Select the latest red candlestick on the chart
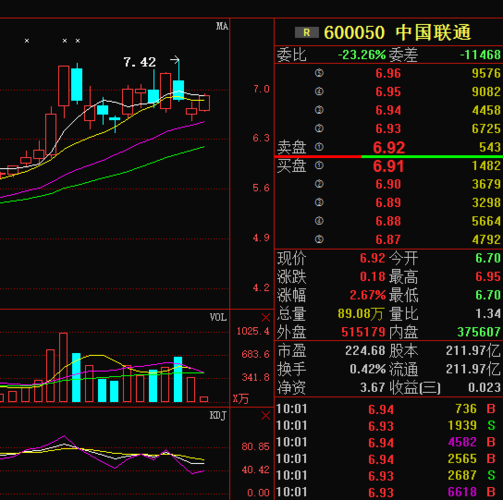Image resolution: width=503 pixels, height=500 pixels. [204, 103]
